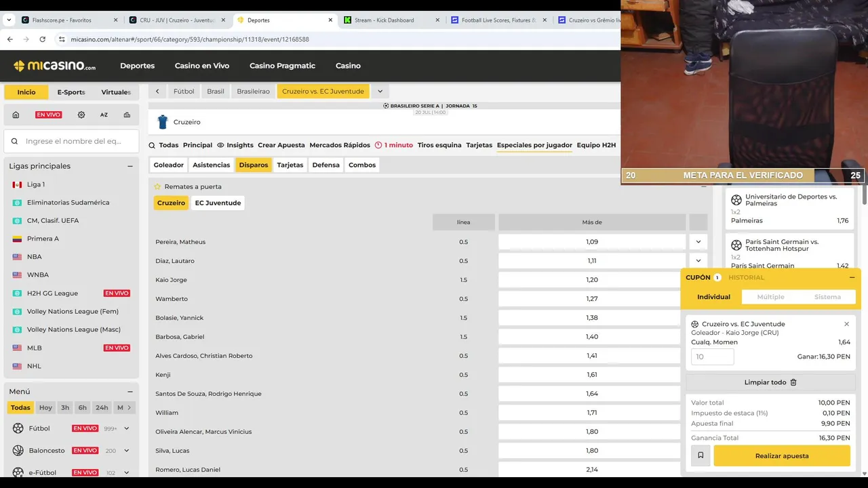
Task: Expand more lines for Pereira, Matheus
Action: click(698, 241)
